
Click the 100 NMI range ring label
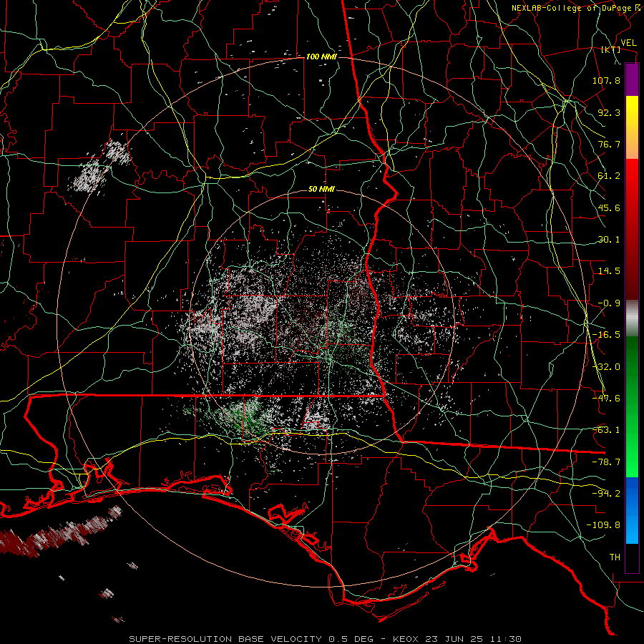coord(321,57)
